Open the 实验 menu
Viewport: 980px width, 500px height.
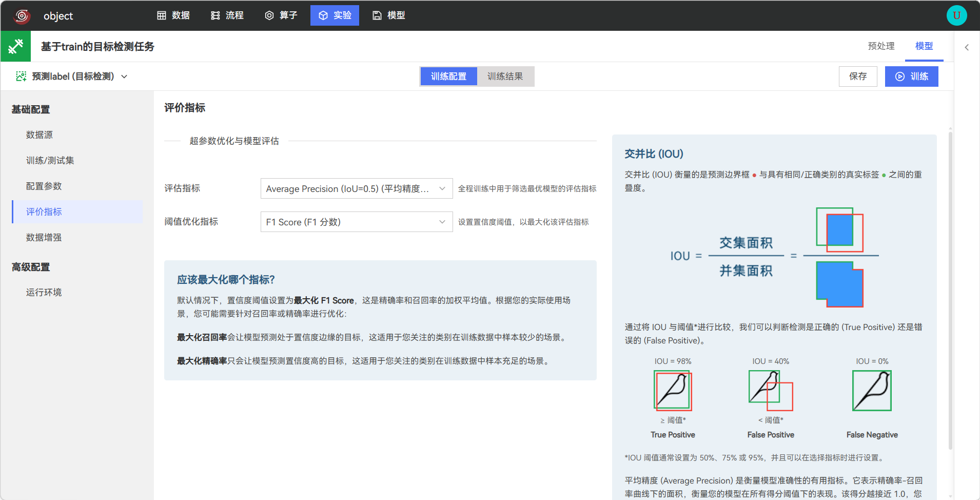335,15
